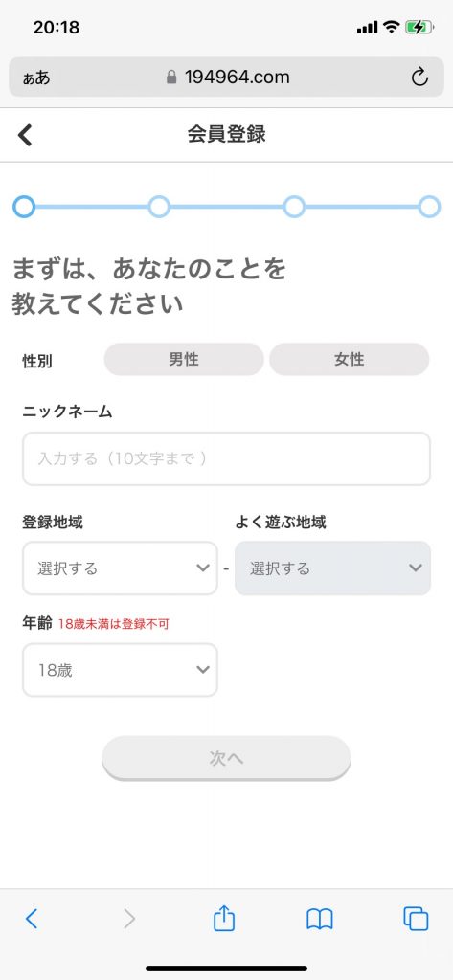Select 女性 as gender

(350, 360)
